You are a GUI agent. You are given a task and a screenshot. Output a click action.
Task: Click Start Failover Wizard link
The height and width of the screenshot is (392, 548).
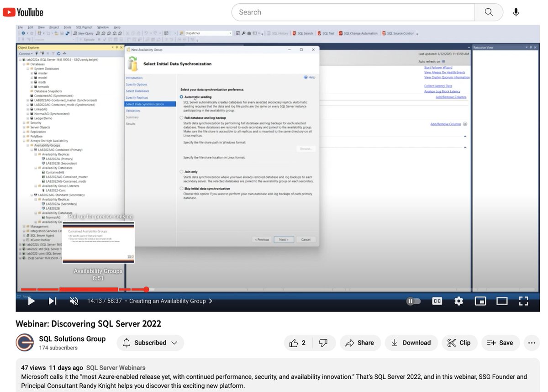[437, 68]
